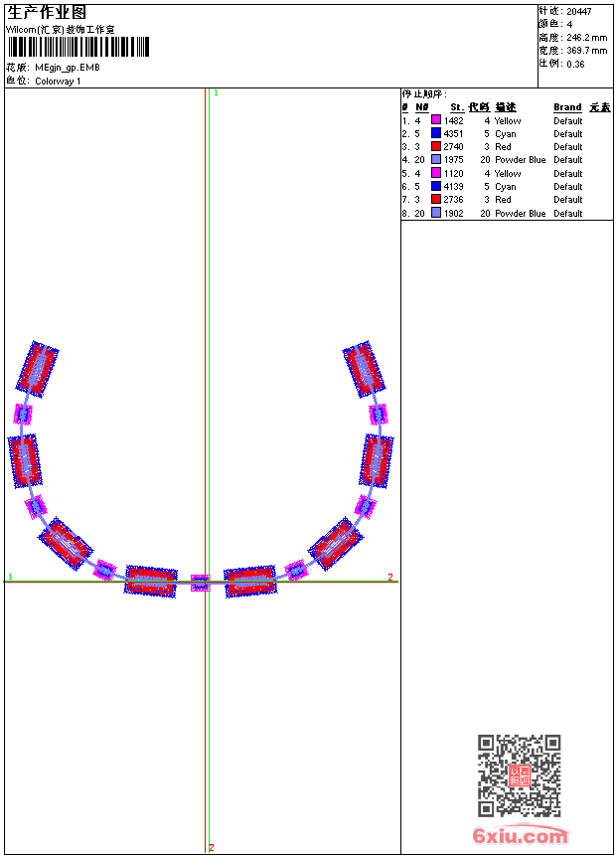Click the color count value '4'
The height and width of the screenshot is (855, 616).
coord(569,25)
